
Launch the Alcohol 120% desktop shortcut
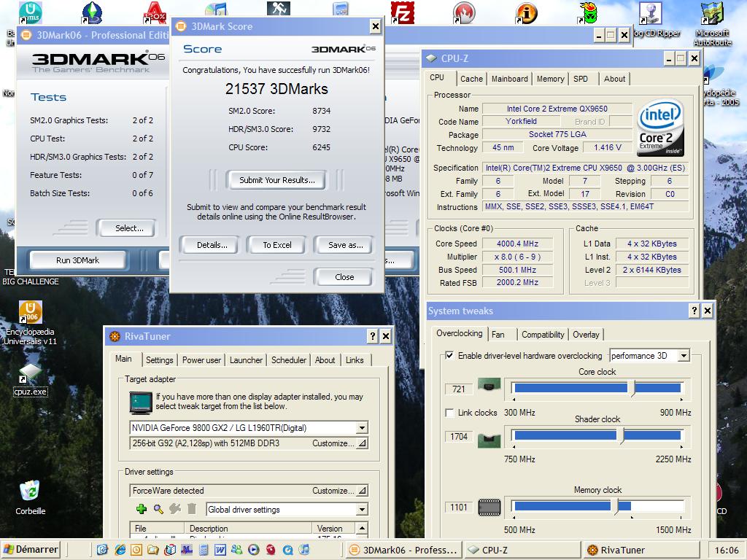click(155, 12)
